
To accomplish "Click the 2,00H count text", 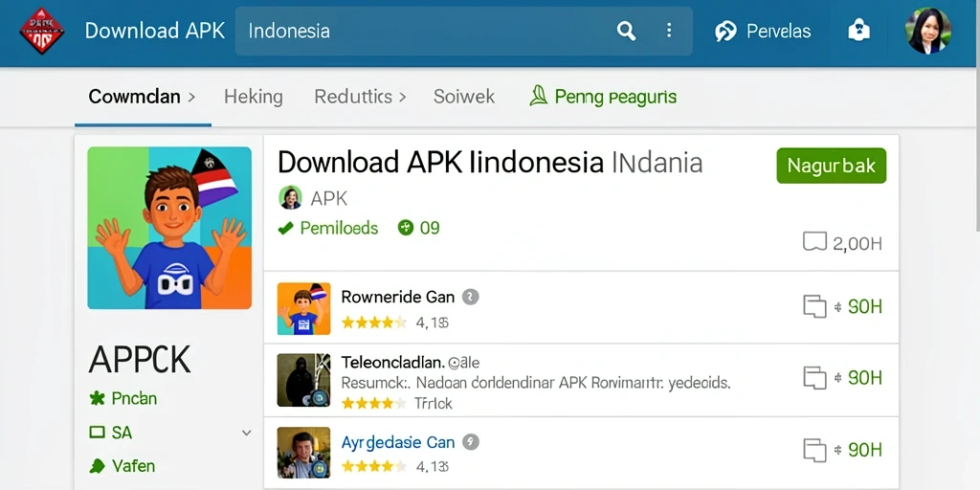I will [x=857, y=243].
